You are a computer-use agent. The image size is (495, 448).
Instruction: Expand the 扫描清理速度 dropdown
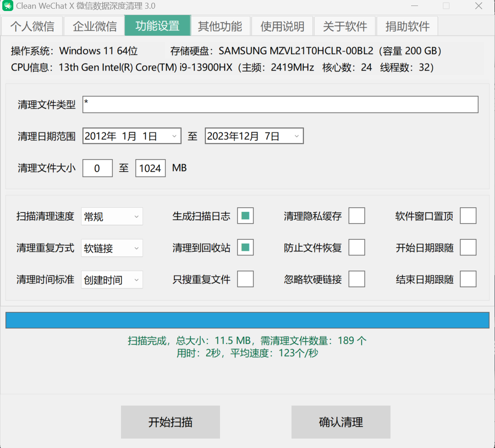click(x=112, y=216)
